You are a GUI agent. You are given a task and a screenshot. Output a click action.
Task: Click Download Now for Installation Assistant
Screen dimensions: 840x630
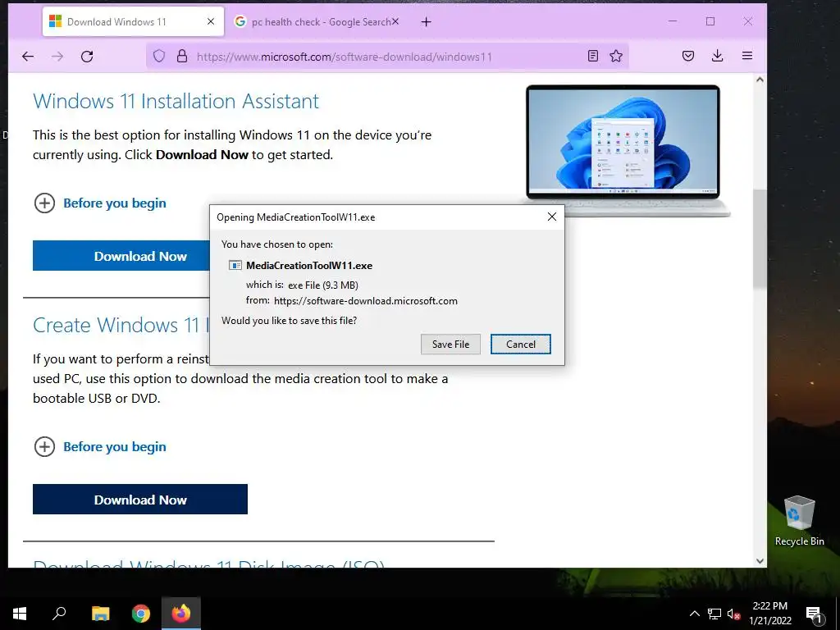(121, 256)
